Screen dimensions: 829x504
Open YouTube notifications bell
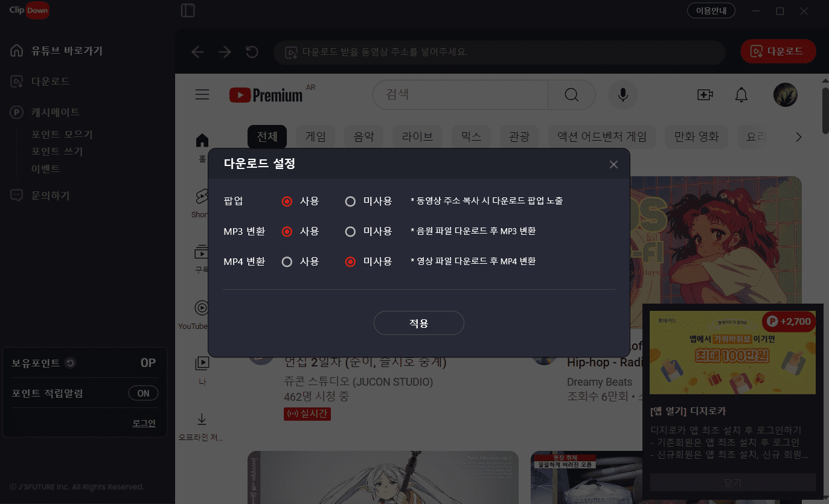[741, 95]
